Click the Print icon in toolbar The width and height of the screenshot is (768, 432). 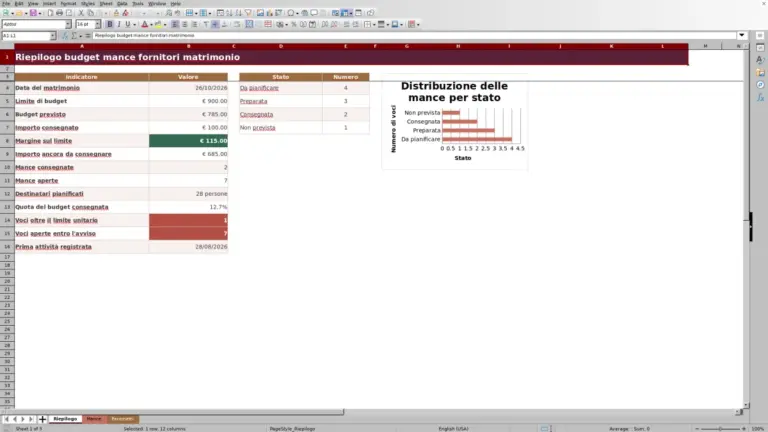point(59,13)
